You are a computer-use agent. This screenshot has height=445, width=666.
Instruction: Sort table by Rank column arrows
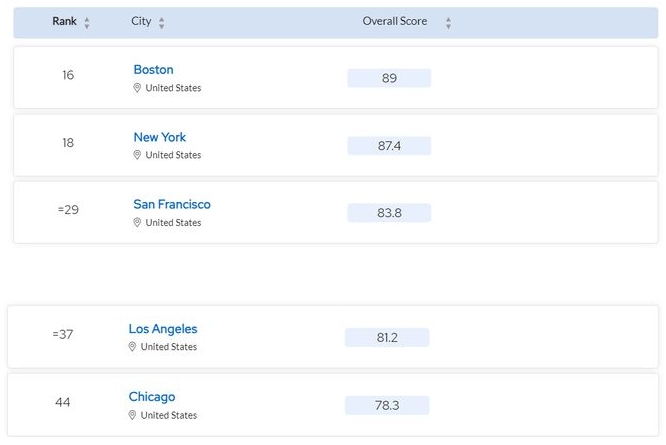pos(87,23)
